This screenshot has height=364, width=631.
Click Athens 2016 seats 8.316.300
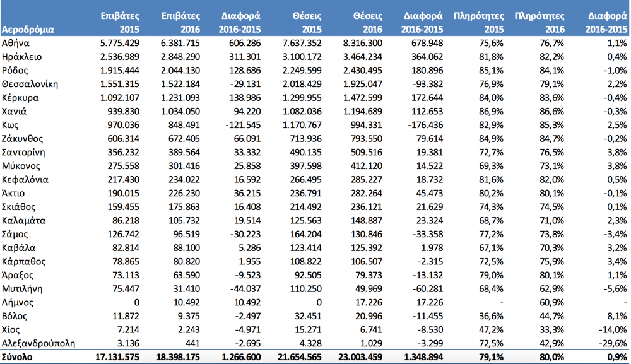[363, 44]
